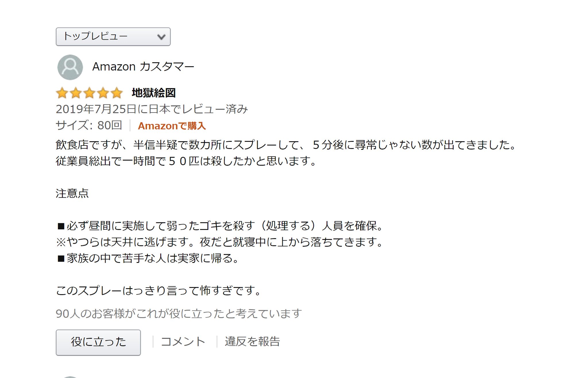
Task: Open the review title 地獄絵図
Action: [154, 93]
